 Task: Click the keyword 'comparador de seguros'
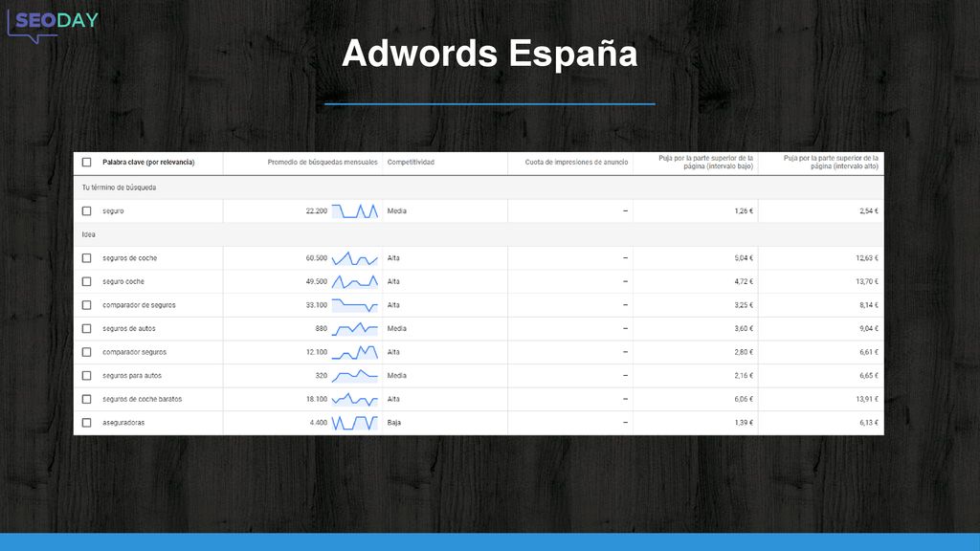[140, 305]
